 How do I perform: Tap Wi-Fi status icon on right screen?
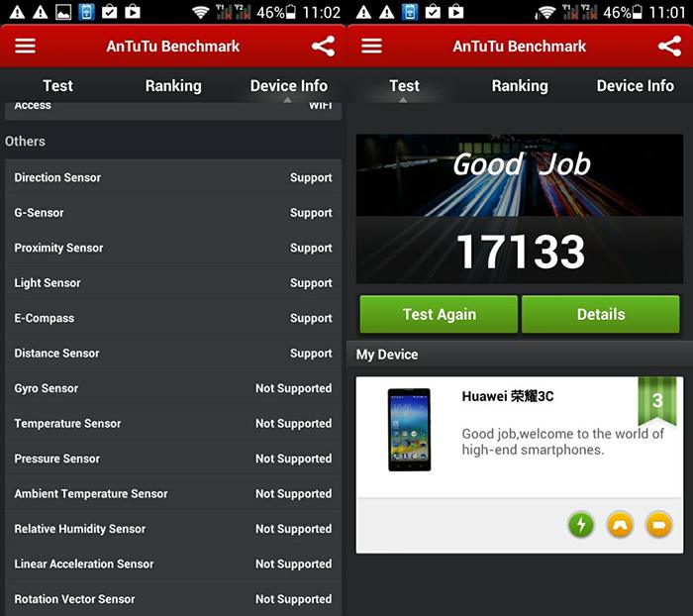point(545,12)
